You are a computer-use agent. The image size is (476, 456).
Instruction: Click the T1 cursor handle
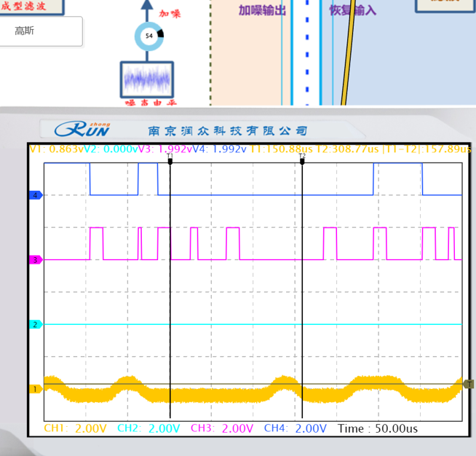coord(170,160)
